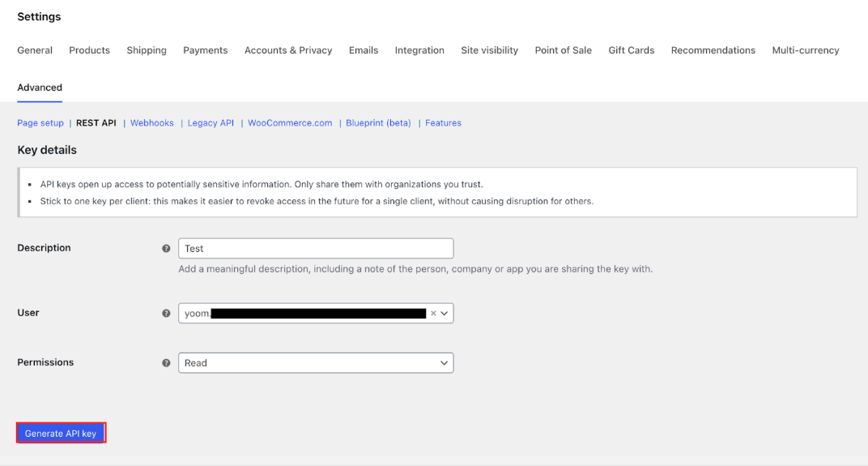Navigate to the Features link
The width and height of the screenshot is (868, 466).
[x=443, y=123]
